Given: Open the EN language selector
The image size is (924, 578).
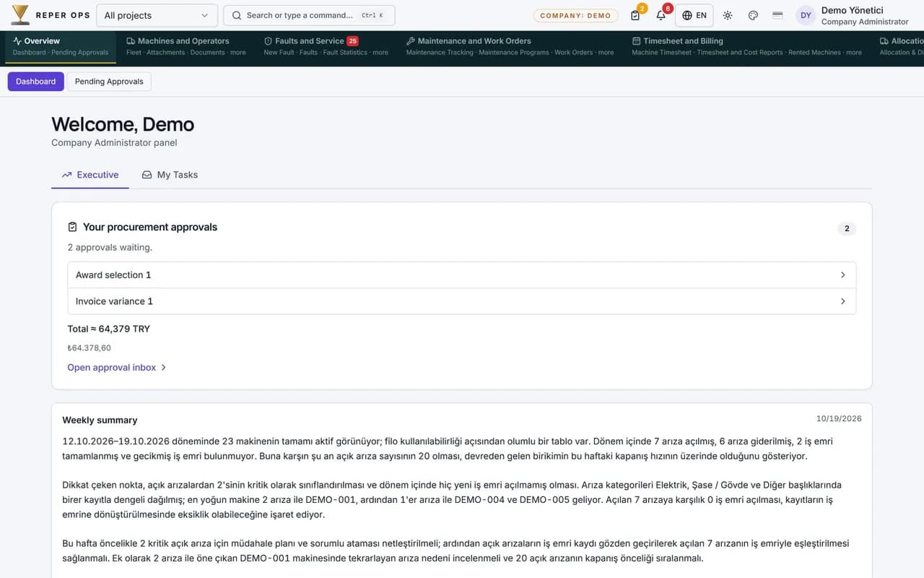Looking at the screenshot, I should (x=694, y=15).
